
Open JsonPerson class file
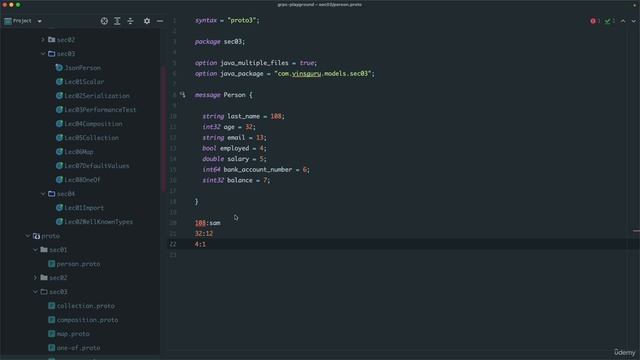pyautogui.click(x=82, y=68)
